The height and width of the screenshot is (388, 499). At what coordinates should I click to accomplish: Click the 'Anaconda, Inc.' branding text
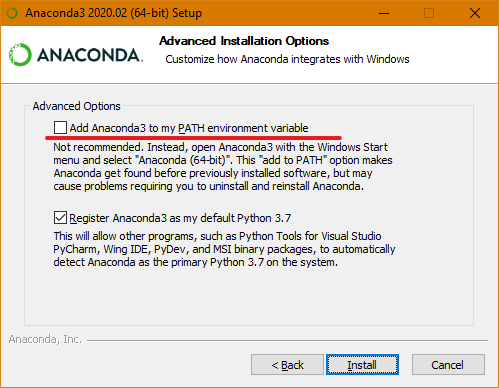click(x=45, y=339)
